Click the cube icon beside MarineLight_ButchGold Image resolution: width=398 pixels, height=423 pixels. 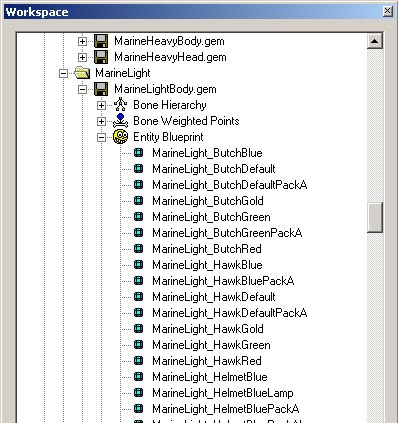[139, 201]
